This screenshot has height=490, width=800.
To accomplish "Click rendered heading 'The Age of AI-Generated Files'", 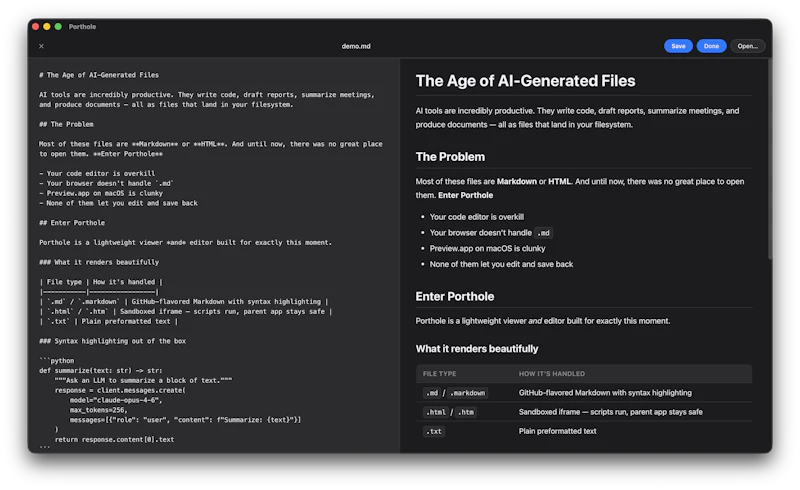I will (x=526, y=81).
